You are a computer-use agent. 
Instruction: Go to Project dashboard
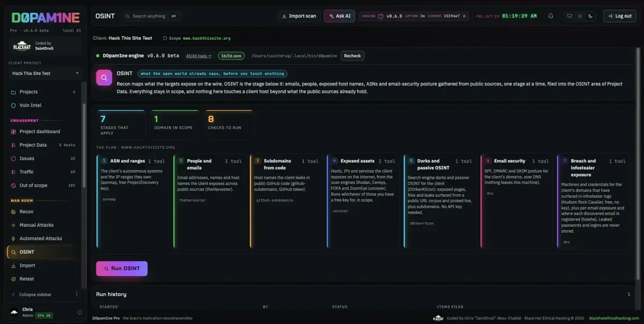coord(43,132)
